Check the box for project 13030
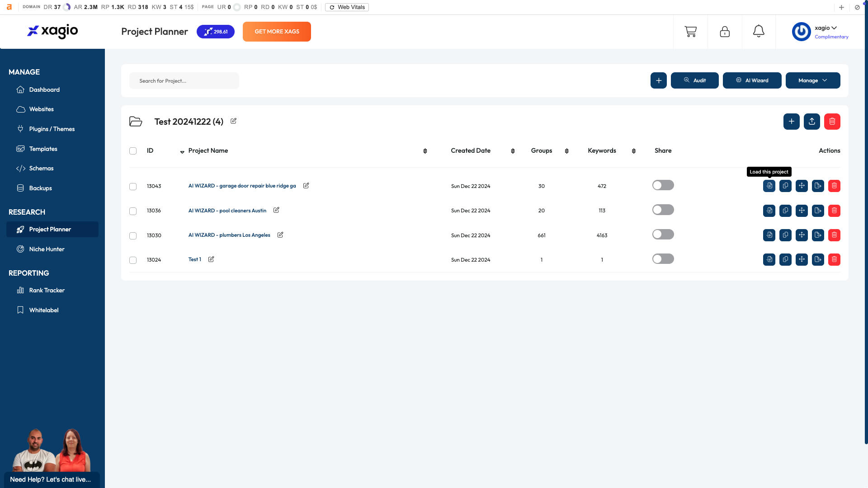Screen dimensions: 868x488 [x=133, y=236]
